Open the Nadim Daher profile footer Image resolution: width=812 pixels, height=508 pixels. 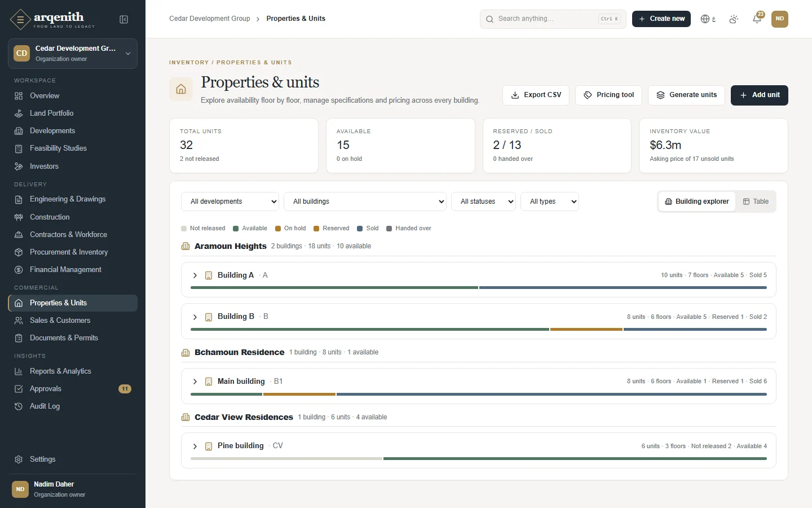tap(73, 489)
